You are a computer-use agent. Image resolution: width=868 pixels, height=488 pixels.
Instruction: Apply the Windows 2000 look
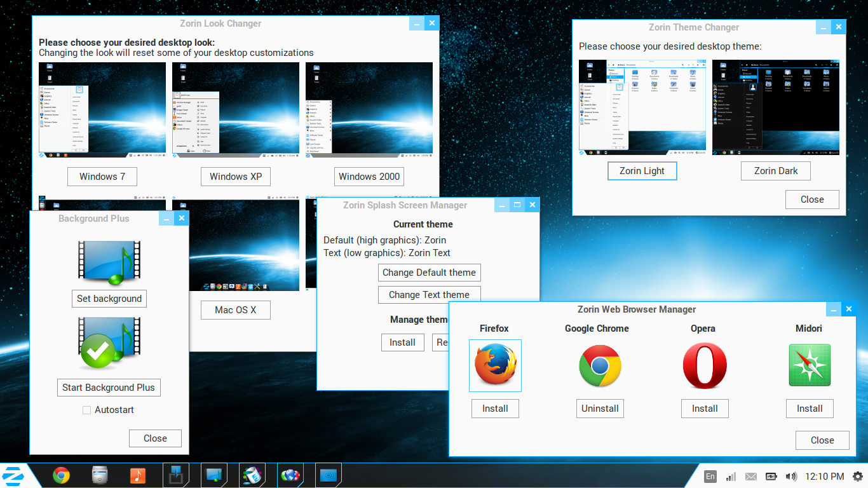tap(369, 177)
